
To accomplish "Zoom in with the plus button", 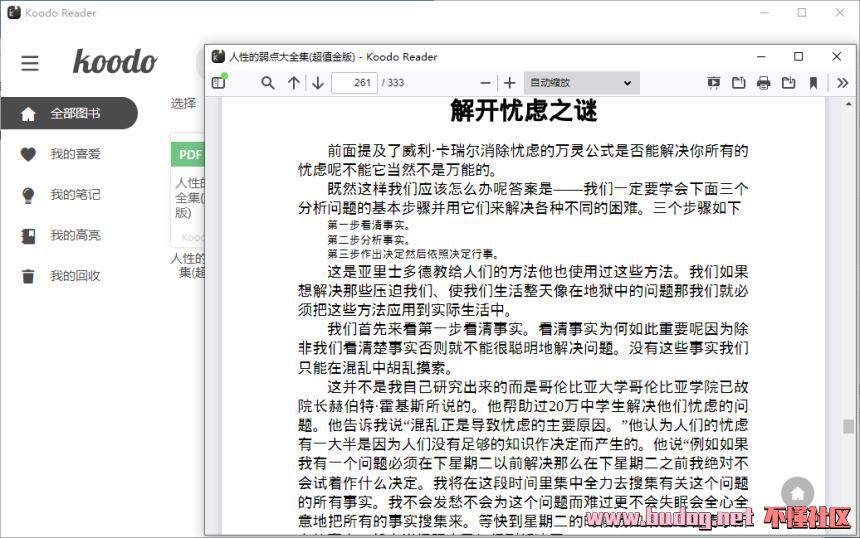I will pos(510,83).
